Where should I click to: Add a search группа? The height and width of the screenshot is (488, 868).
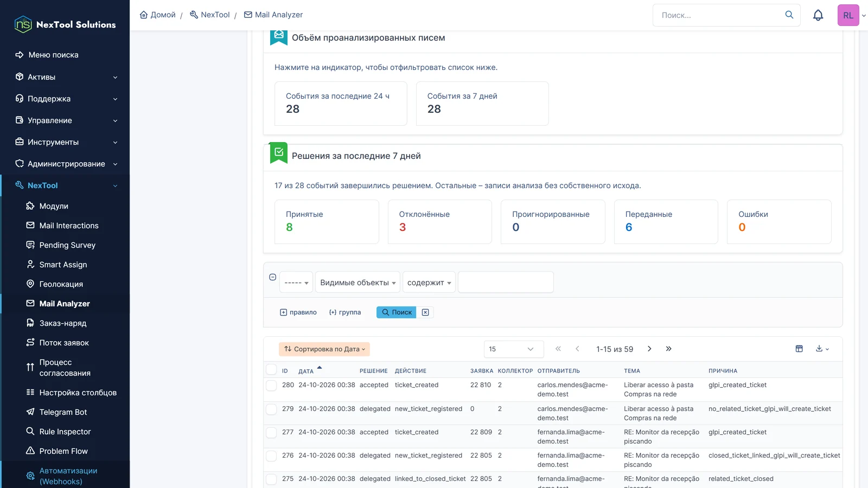coord(345,312)
